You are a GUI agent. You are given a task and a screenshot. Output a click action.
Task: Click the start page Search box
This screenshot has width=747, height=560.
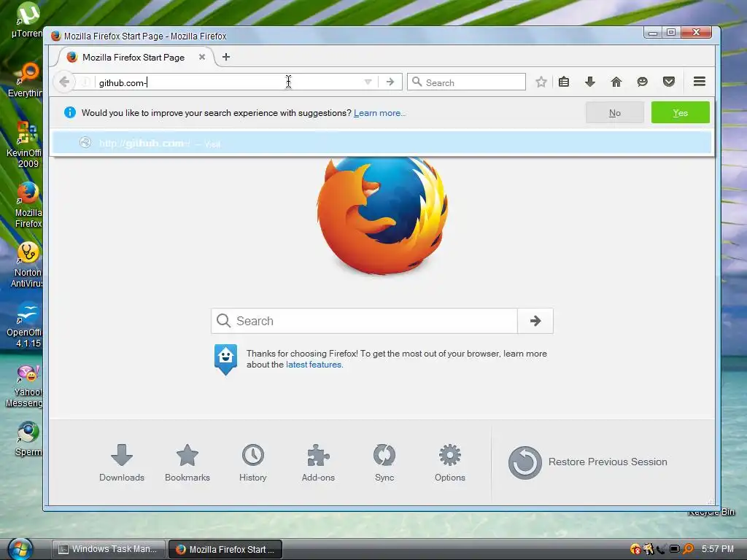coord(365,321)
